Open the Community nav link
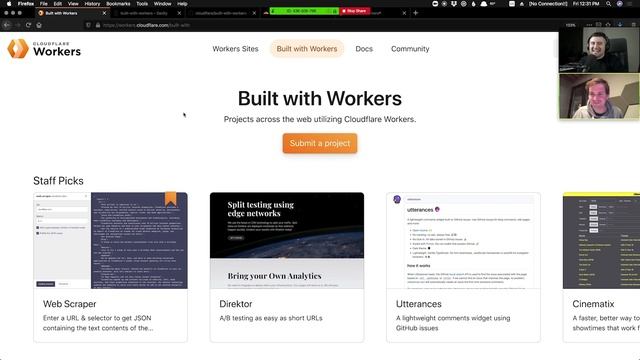Screen dimensions: 640x360 (x=410, y=49)
